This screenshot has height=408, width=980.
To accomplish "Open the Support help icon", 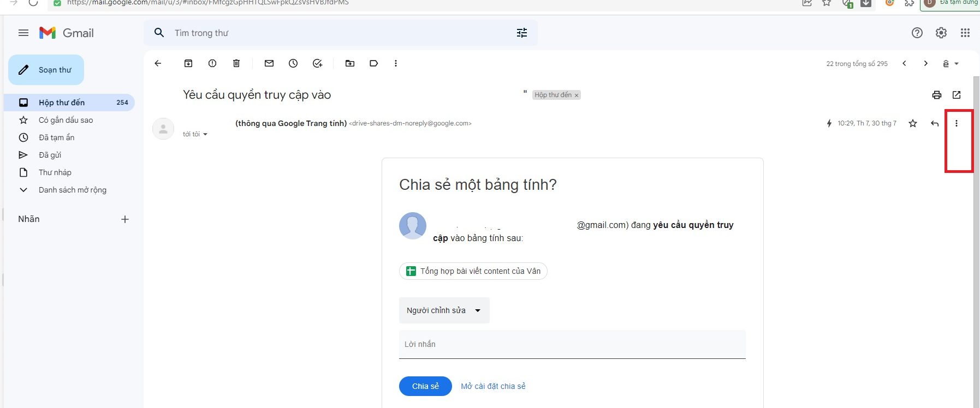I will tap(917, 33).
